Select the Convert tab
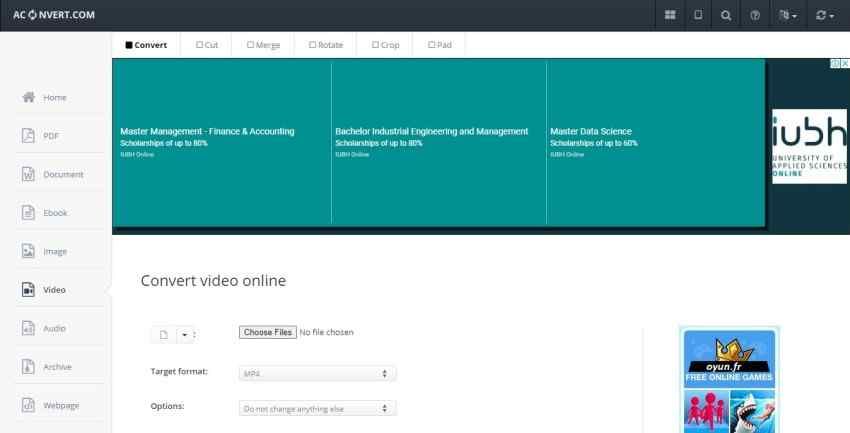850x433 pixels. [146, 45]
